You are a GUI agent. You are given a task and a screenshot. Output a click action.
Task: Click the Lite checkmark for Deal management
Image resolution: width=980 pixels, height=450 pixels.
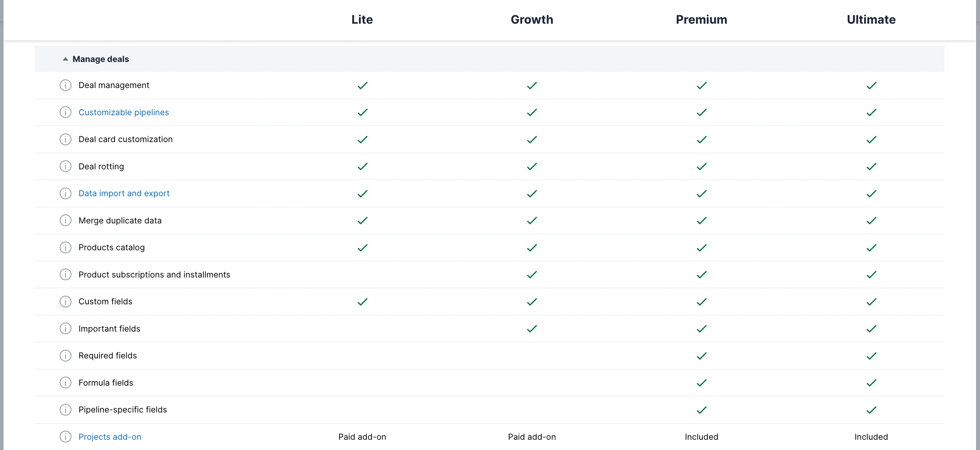362,85
